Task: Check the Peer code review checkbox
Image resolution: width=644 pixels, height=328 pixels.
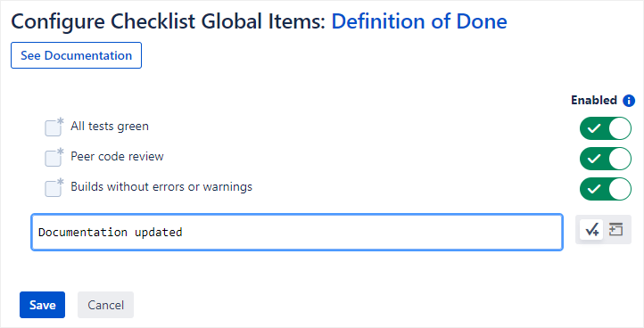Action: pyautogui.click(x=53, y=159)
